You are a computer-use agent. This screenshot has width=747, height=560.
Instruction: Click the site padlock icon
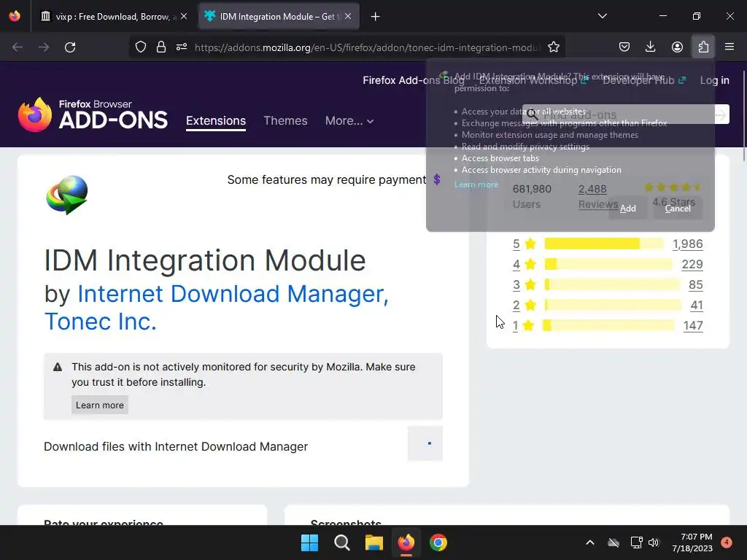tap(161, 47)
